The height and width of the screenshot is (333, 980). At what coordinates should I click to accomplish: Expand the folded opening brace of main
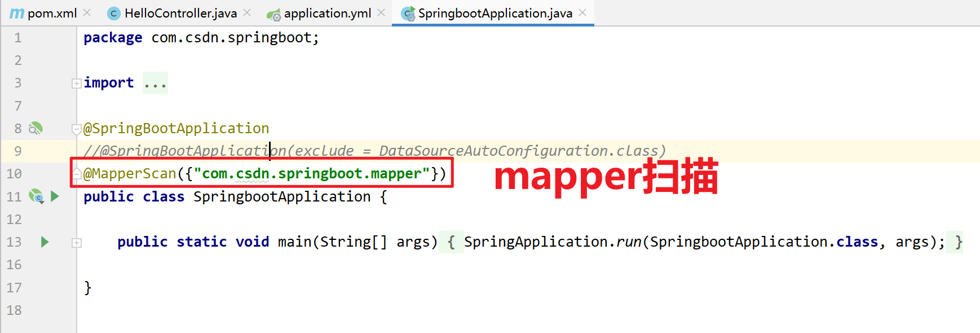pos(451,242)
